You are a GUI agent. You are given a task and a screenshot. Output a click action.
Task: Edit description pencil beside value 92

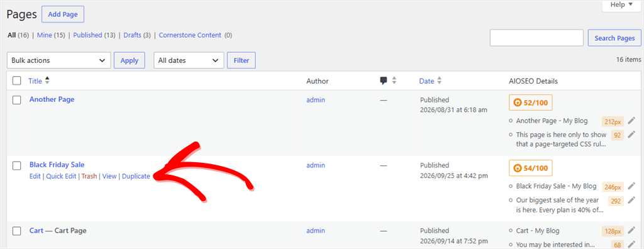631,135
